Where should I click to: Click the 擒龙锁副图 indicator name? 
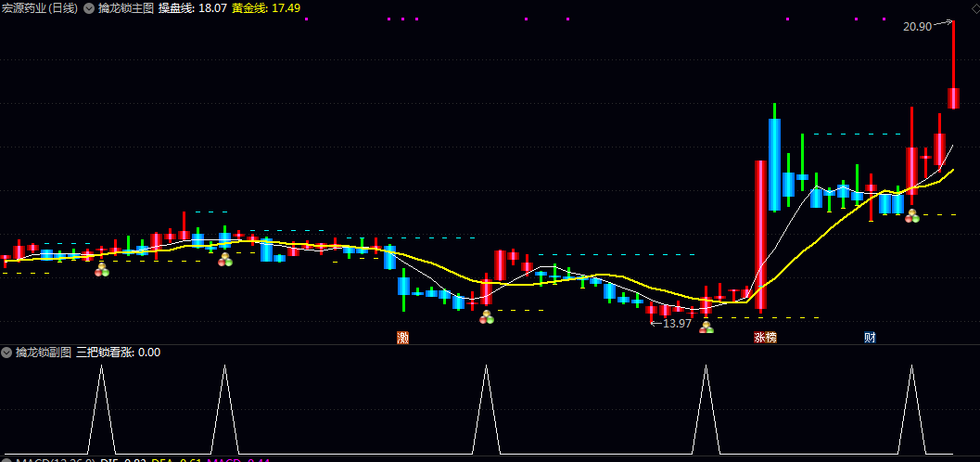tap(44, 353)
